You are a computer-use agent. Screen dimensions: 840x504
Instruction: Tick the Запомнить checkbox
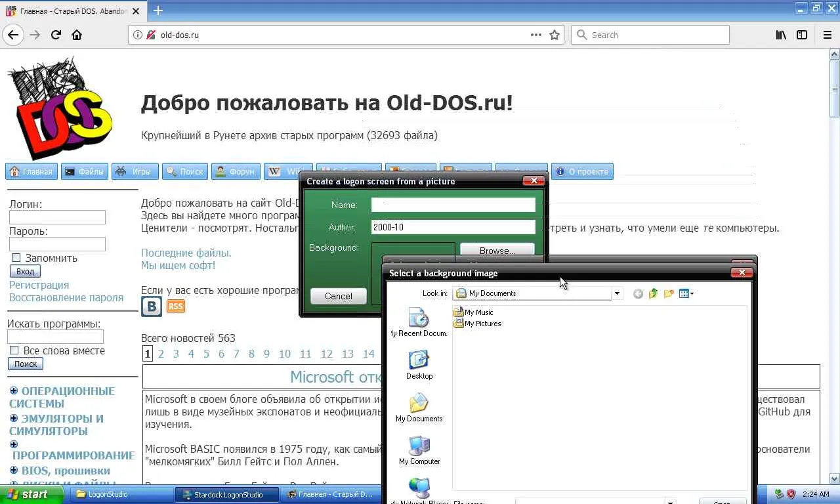(x=16, y=258)
